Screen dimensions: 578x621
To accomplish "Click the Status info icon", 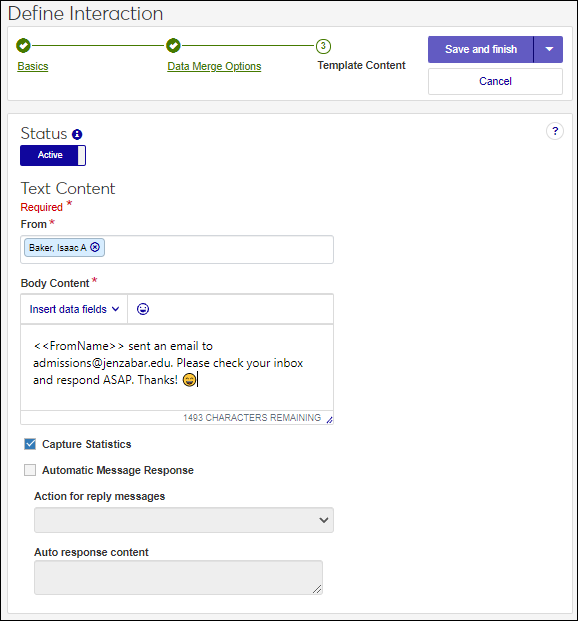I will [x=77, y=135].
